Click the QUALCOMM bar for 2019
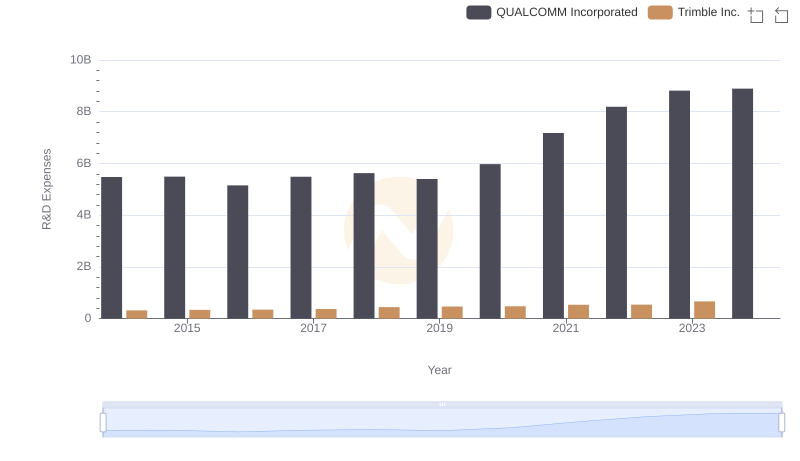Screen dimensions: 800x461 427,248
